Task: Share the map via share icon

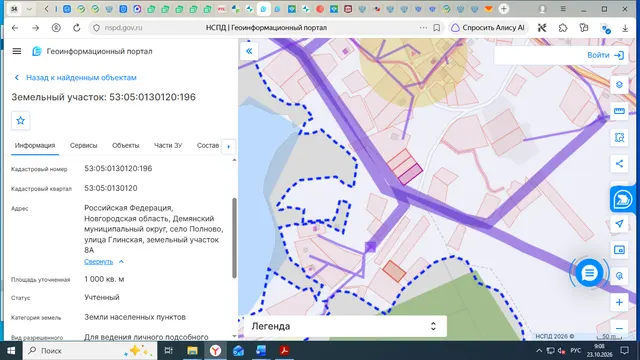Action: pyautogui.click(x=619, y=164)
